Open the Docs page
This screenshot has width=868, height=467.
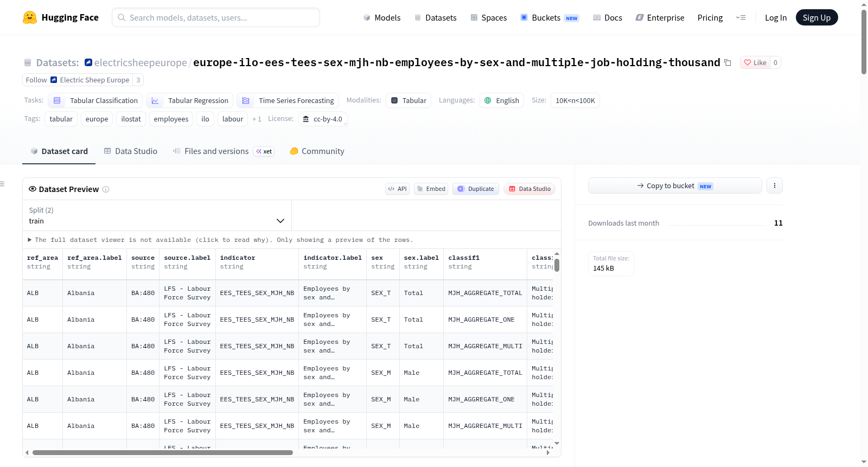(x=608, y=18)
